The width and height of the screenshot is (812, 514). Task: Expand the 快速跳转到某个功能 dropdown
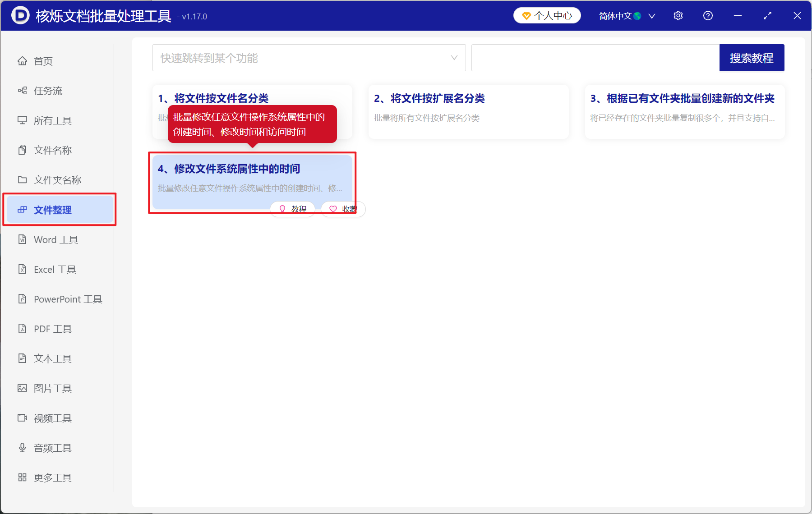309,58
